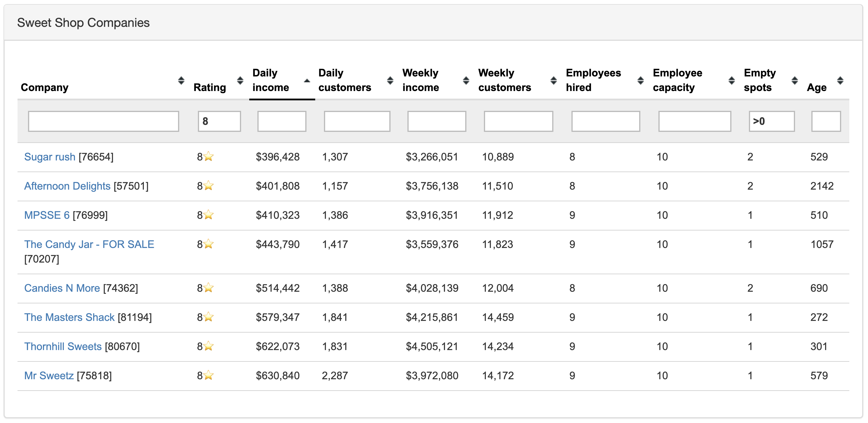Click ascending sort arrow on Daily income
The width and height of the screenshot is (868, 423).
pyautogui.click(x=307, y=81)
